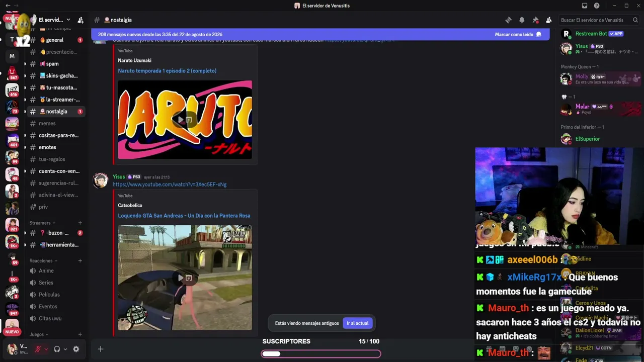This screenshot has width=644, height=362.
Task: Click the plus attachment button by message box
Action: 101,349
